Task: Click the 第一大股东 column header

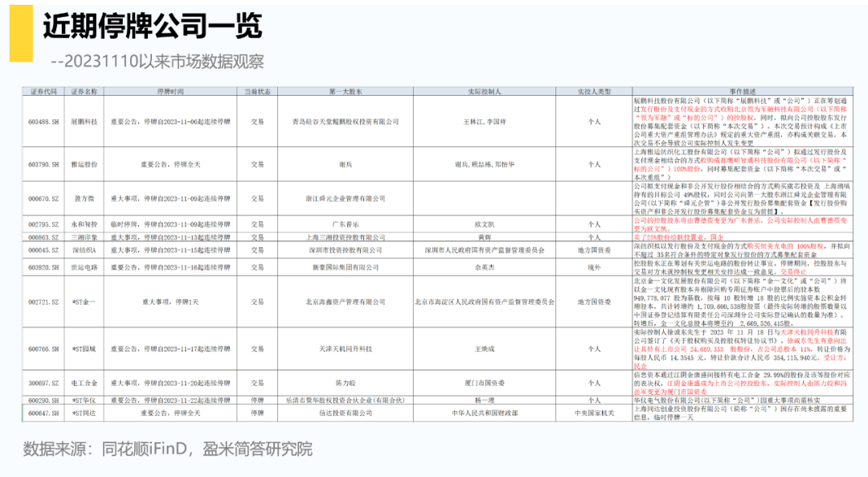Action: click(346, 92)
